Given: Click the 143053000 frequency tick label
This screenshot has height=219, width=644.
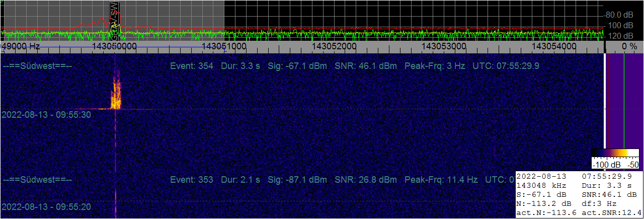Looking at the screenshot, I should click(x=444, y=46).
